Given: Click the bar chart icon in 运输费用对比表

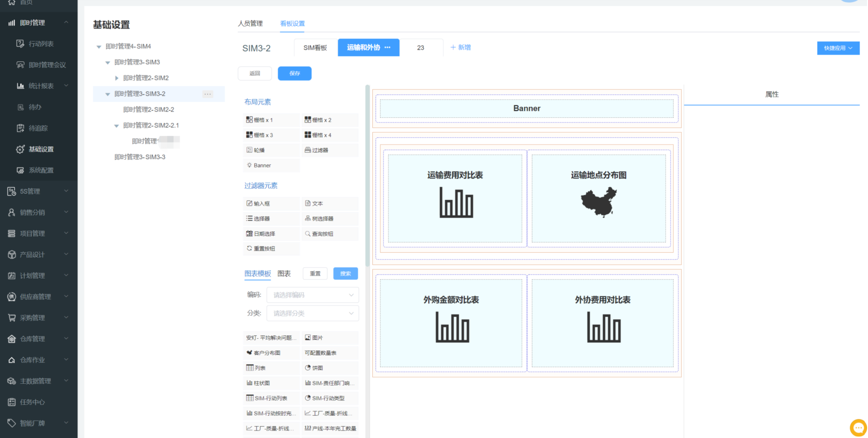Looking at the screenshot, I should 456,202.
